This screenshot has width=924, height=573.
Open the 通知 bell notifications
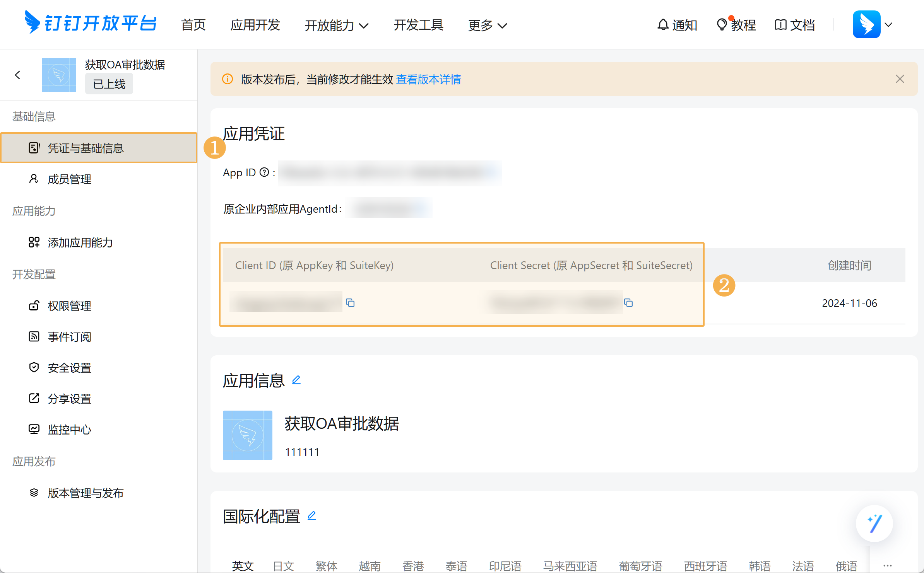(x=677, y=25)
